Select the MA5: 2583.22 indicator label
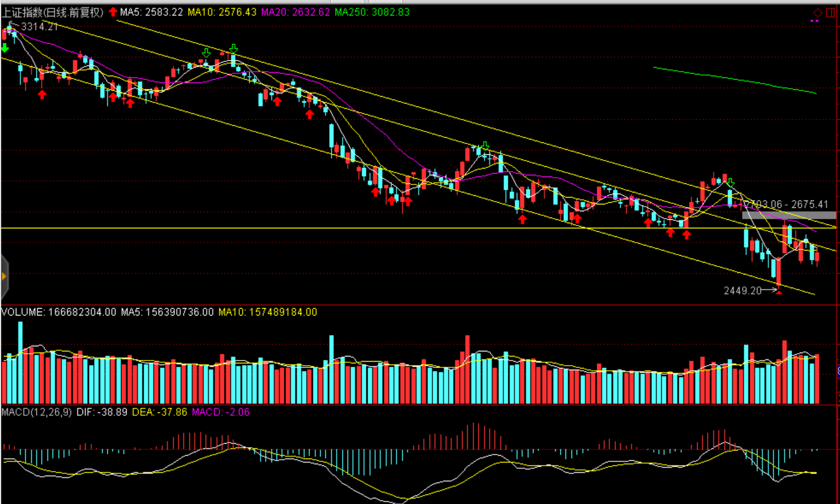The height and width of the screenshot is (504, 840). pyautogui.click(x=152, y=12)
